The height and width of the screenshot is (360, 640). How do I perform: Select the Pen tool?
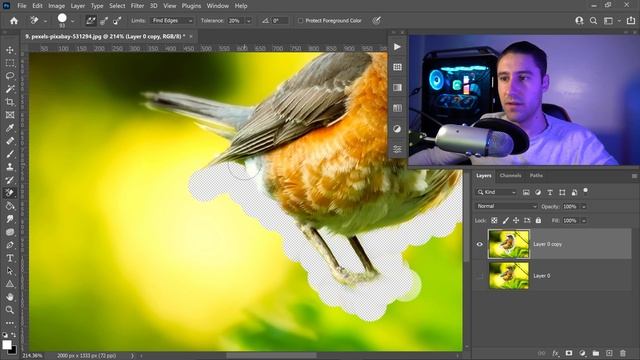(10, 245)
